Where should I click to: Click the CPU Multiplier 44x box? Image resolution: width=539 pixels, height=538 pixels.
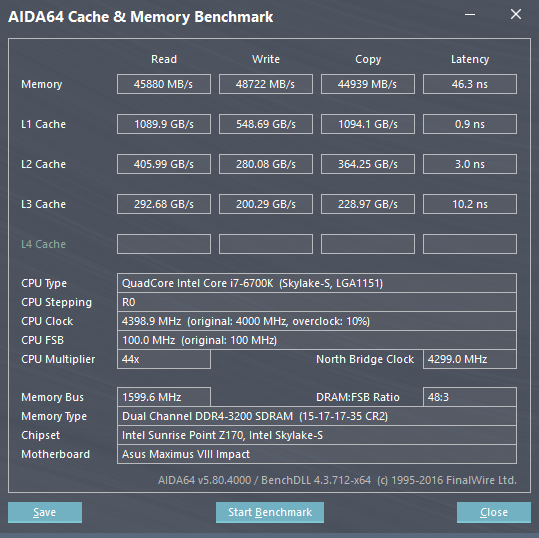point(164,359)
